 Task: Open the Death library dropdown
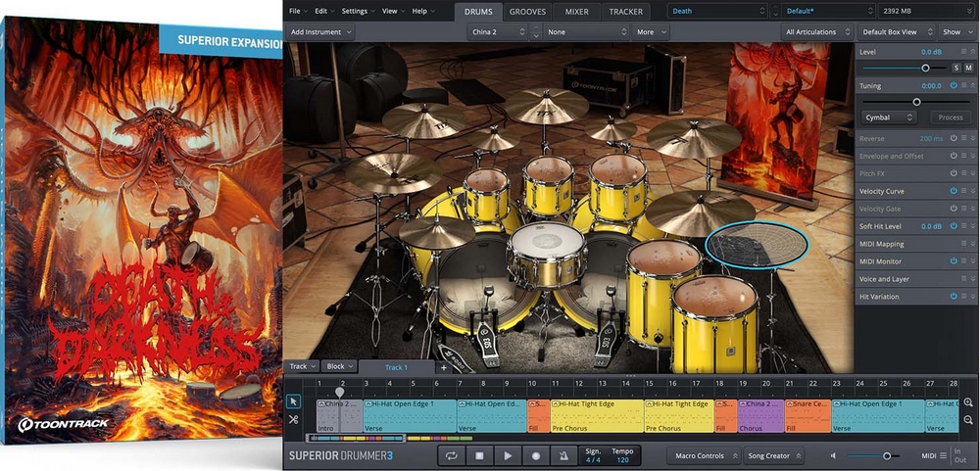point(717,11)
